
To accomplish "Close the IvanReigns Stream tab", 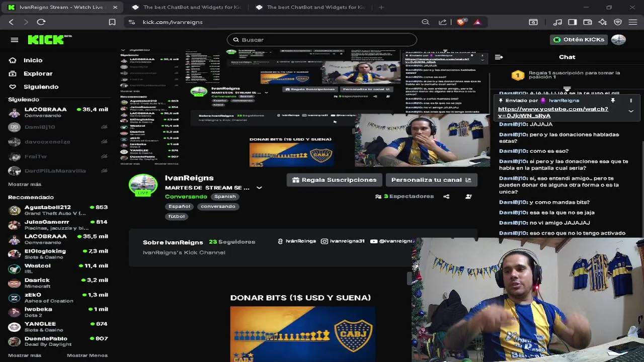I will coord(115,7).
